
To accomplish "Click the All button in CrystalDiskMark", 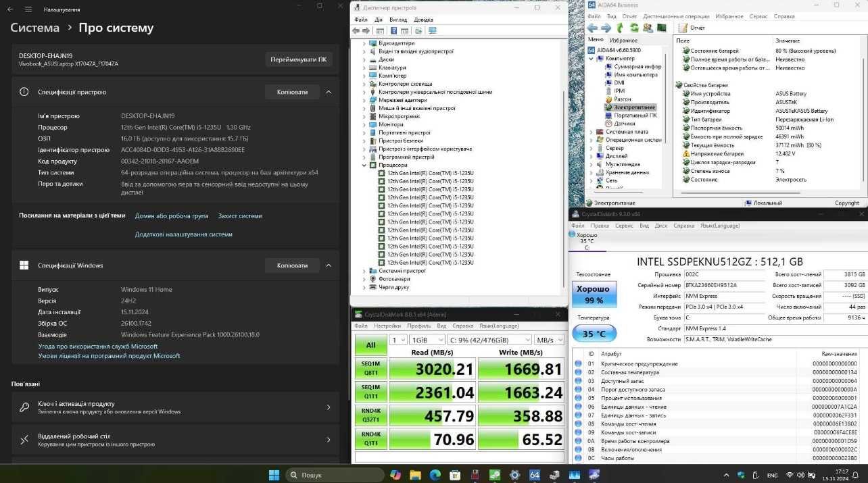I will 370,345.
